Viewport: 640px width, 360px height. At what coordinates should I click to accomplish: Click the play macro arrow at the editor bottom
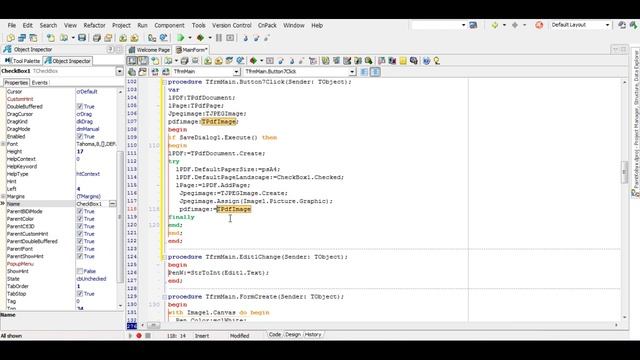[131, 336]
